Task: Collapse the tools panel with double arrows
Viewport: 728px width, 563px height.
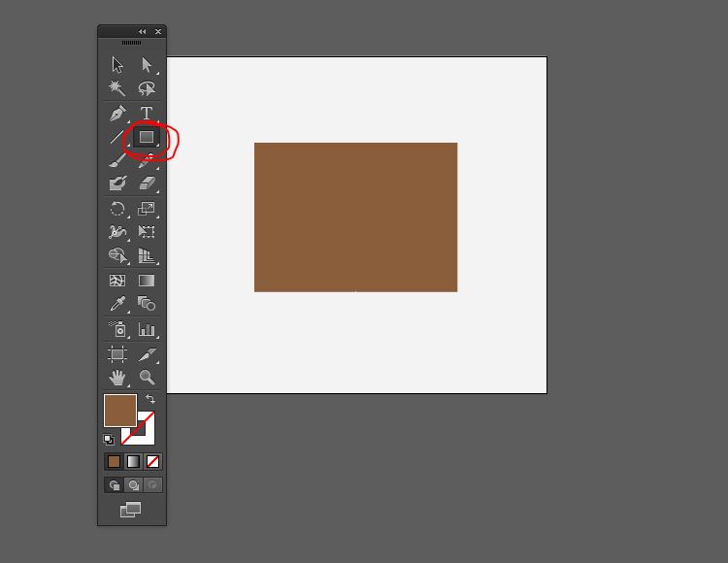Action: tap(142, 32)
